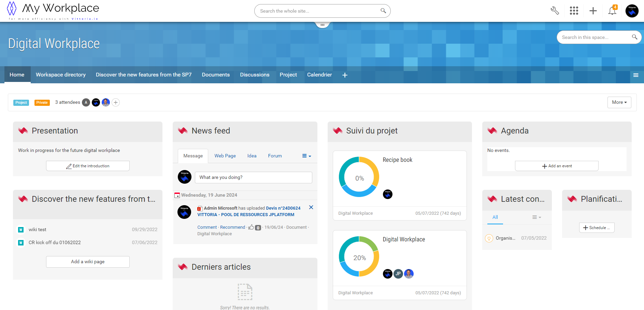
Task: Open the More dropdown
Action: (x=619, y=102)
